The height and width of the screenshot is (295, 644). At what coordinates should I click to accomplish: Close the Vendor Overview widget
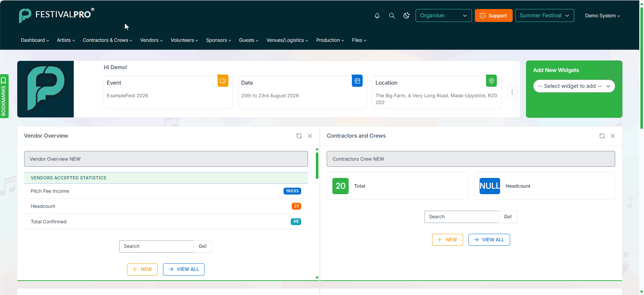[x=310, y=136]
